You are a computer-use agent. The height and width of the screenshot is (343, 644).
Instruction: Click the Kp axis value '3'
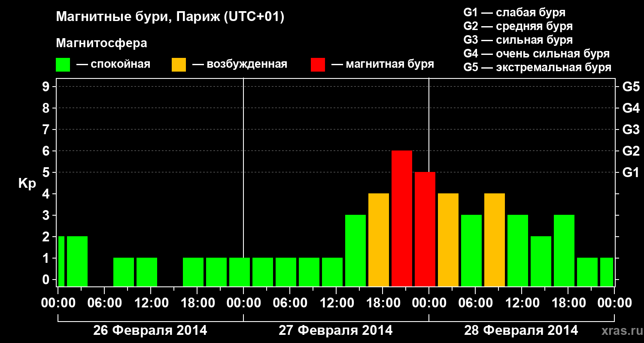[47, 215]
